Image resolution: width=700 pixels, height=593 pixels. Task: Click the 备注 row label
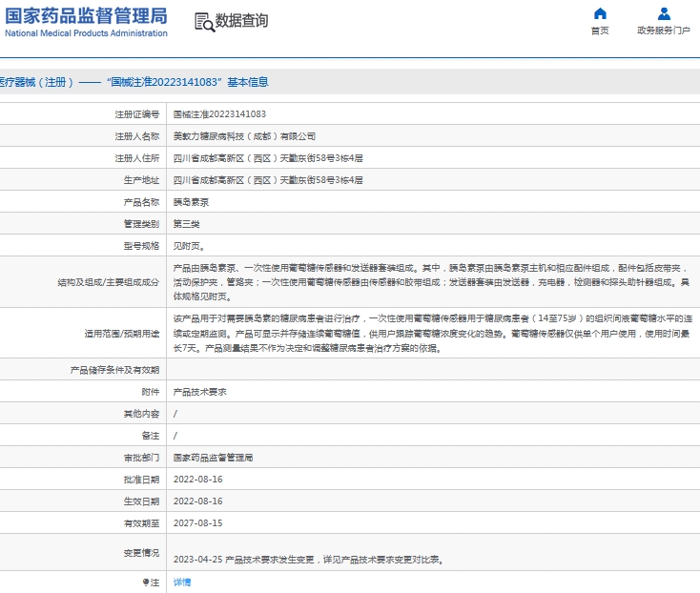(x=151, y=436)
